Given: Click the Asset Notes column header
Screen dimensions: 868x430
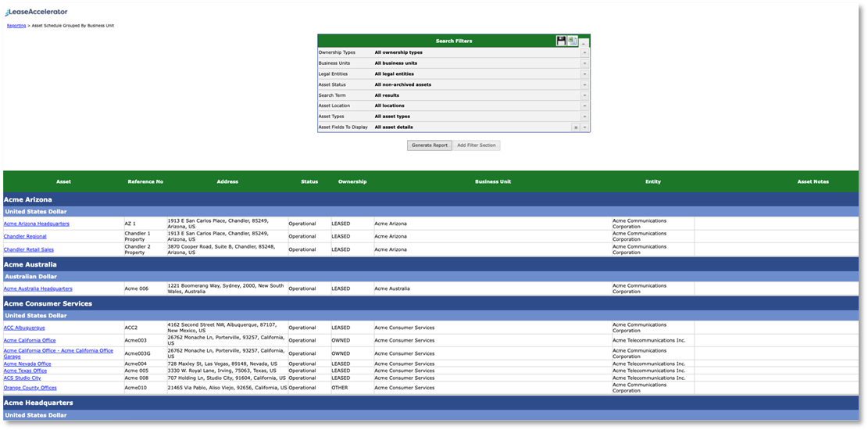Looking at the screenshot, I should coord(813,181).
